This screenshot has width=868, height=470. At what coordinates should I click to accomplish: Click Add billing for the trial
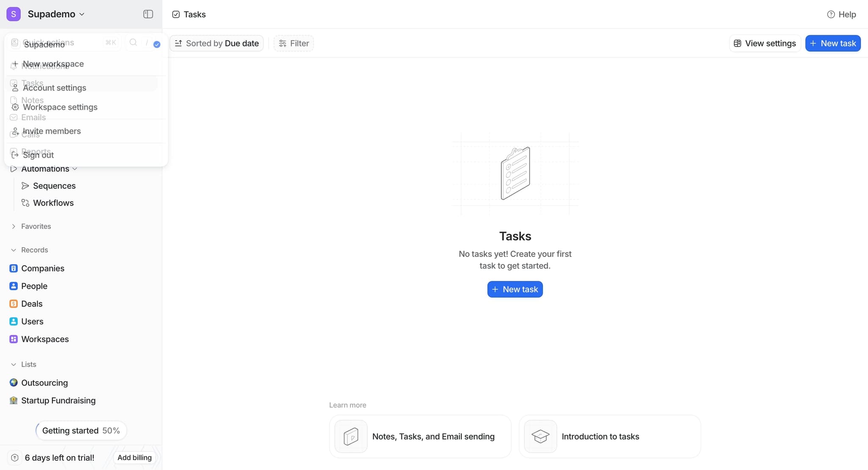[x=134, y=457]
